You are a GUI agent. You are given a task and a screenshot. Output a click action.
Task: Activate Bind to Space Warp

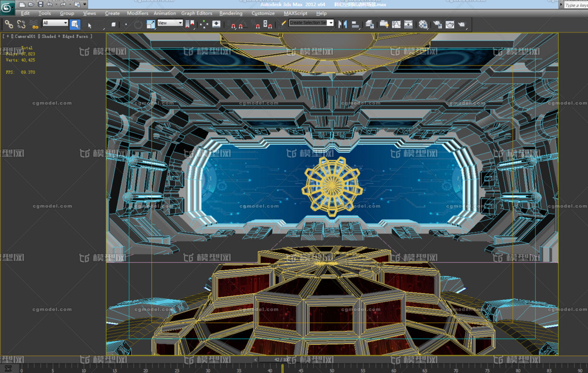click(x=33, y=24)
